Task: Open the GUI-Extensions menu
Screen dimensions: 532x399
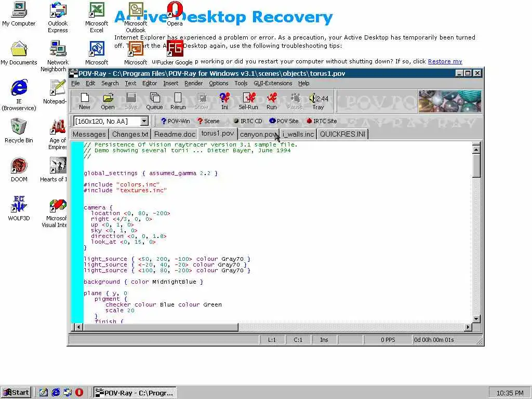Action: (x=273, y=83)
